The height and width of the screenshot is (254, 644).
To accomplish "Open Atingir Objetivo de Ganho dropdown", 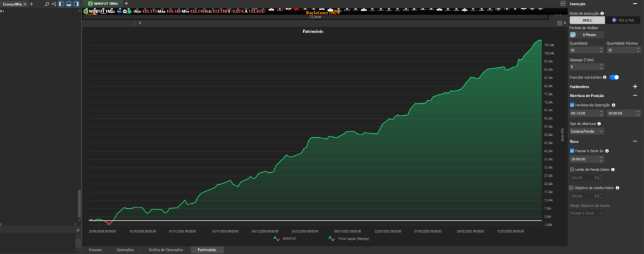I will (x=587, y=213).
